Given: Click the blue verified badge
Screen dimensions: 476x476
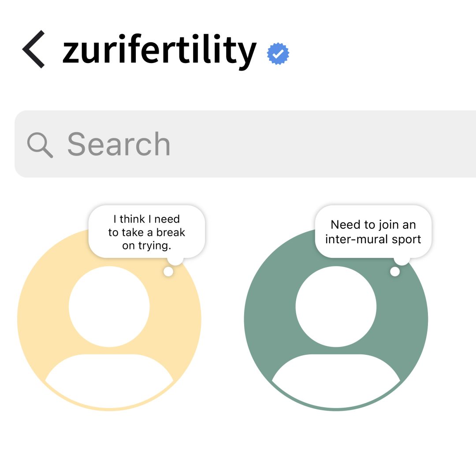Looking at the screenshot, I should click(x=278, y=54).
